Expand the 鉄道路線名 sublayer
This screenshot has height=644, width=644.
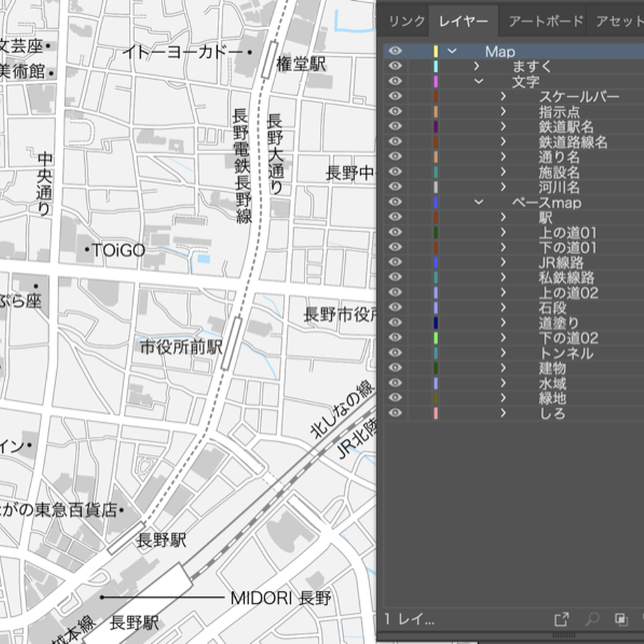(x=503, y=141)
